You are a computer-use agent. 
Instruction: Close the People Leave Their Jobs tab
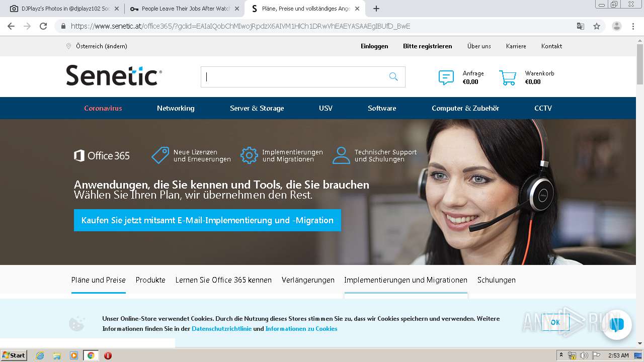(x=237, y=9)
